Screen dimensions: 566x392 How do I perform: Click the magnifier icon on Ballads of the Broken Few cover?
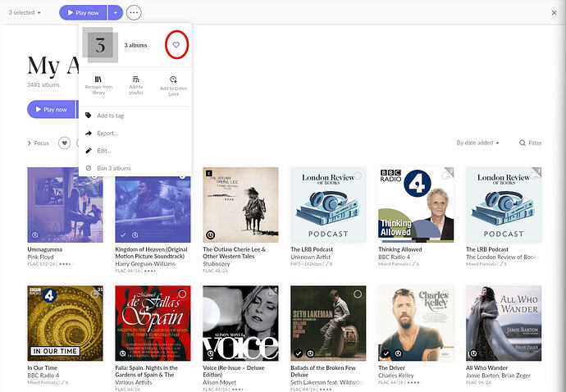(x=310, y=353)
